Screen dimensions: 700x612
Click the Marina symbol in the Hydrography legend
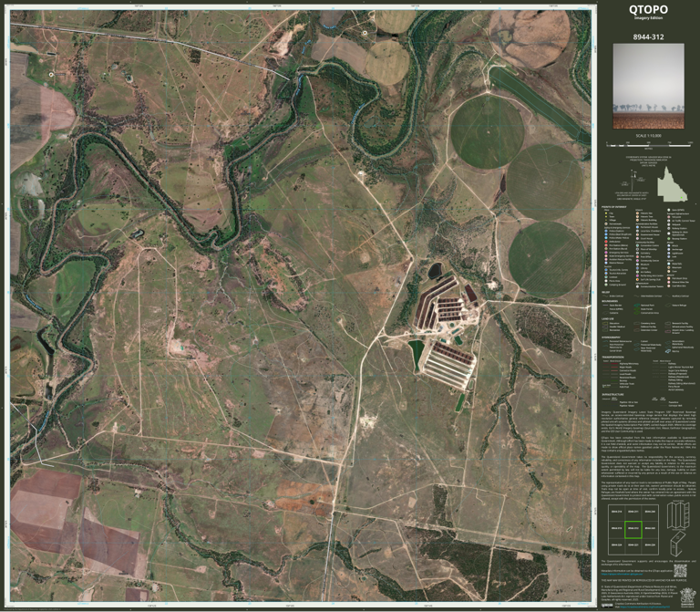[x=668, y=351]
